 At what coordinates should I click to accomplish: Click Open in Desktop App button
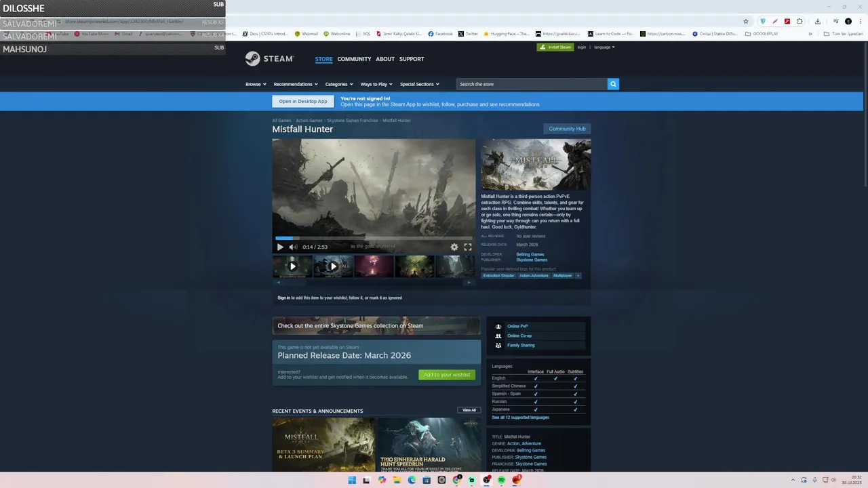tap(302, 101)
